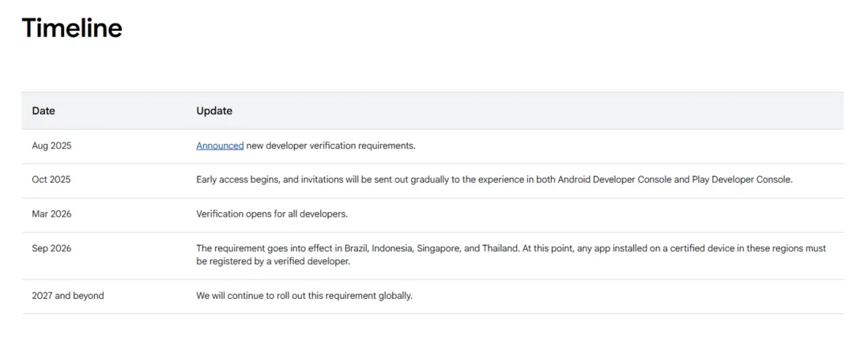
Task: Click "new developer verification requirements" text
Action: pos(330,145)
